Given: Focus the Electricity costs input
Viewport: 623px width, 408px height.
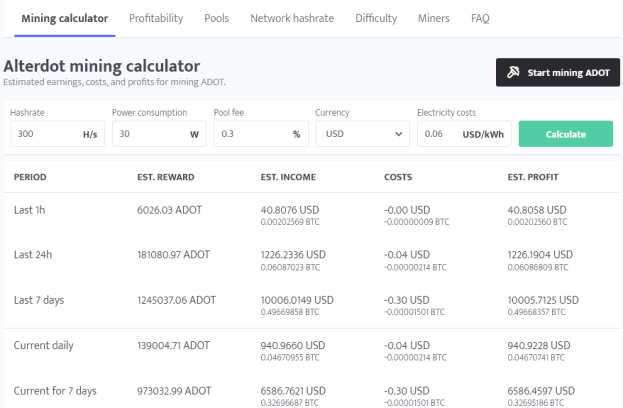Looking at the screenshot, I should pos(464,134).
